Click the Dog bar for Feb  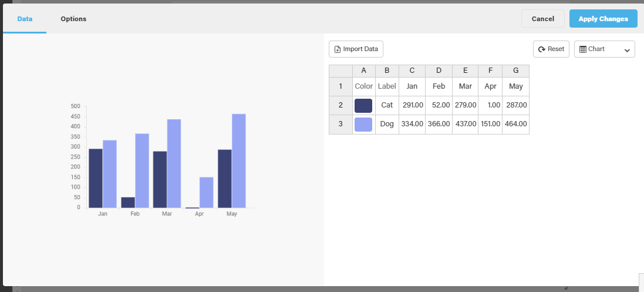pyautogui.click(x=142, y=170)
